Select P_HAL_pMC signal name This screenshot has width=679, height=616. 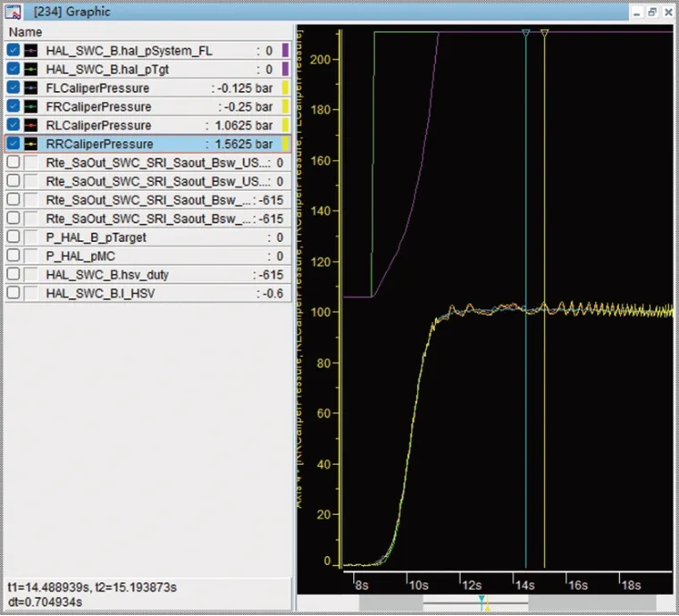point(80,256)
